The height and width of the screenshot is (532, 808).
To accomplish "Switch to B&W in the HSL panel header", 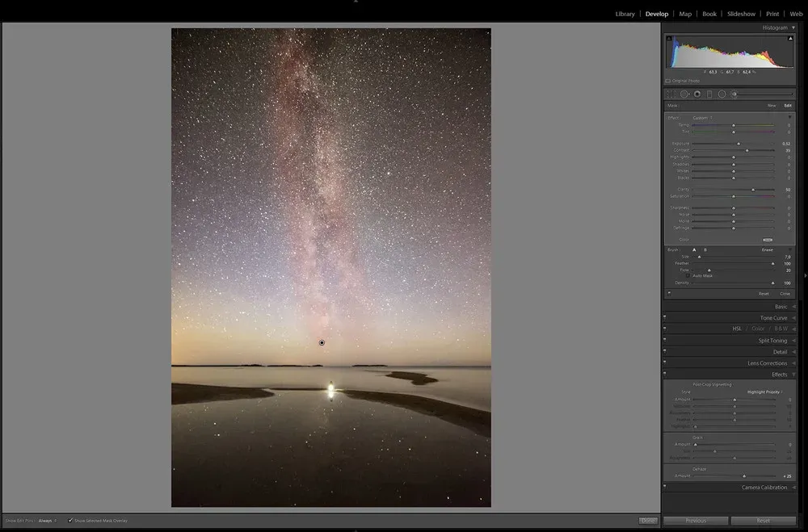I will tap(781, 329).
